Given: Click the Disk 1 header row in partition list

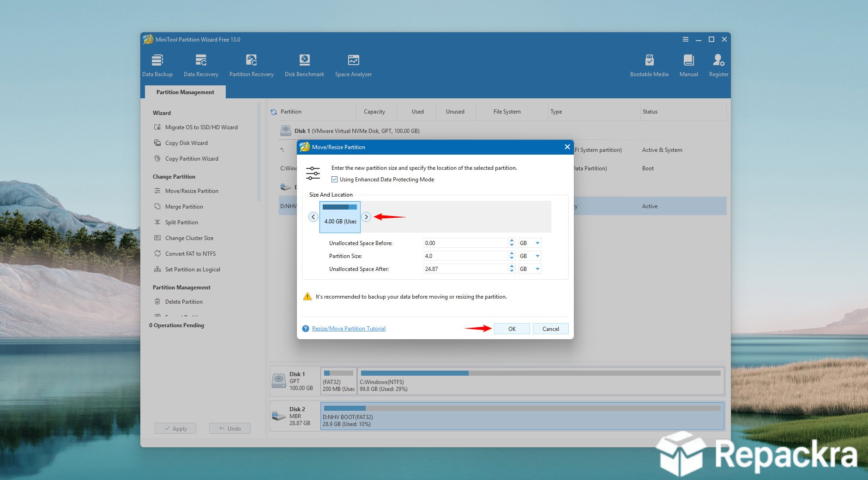Looking at the screenshot, I should 502,131.
